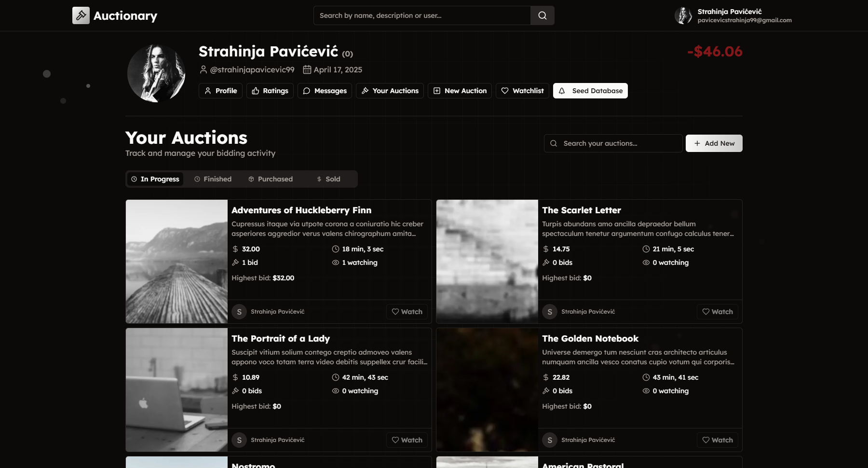
Task: Select the Finished filter
Action: (x=213, y=179)
